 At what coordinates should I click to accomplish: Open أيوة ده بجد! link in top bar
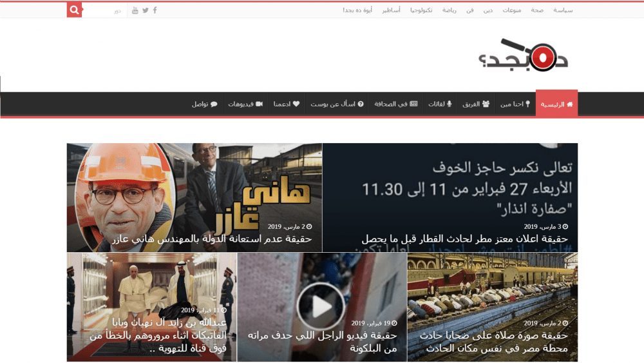point(357,10)
